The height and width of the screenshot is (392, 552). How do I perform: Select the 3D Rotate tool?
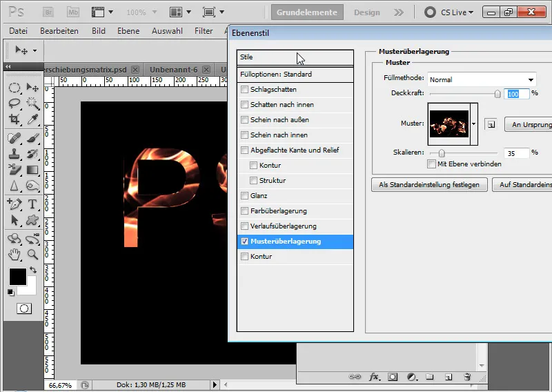click(14, 239)
